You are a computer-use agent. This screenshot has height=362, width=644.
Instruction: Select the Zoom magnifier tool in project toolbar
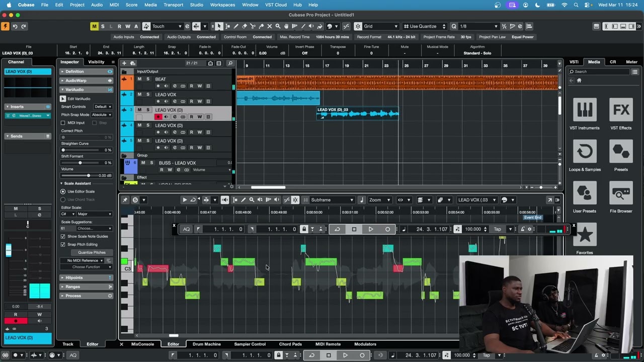point(278,26)
